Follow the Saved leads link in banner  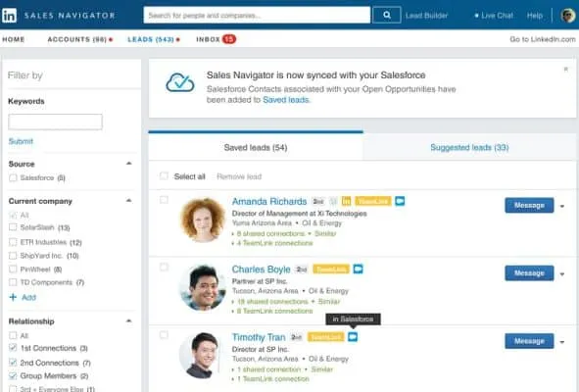point(286,100)
